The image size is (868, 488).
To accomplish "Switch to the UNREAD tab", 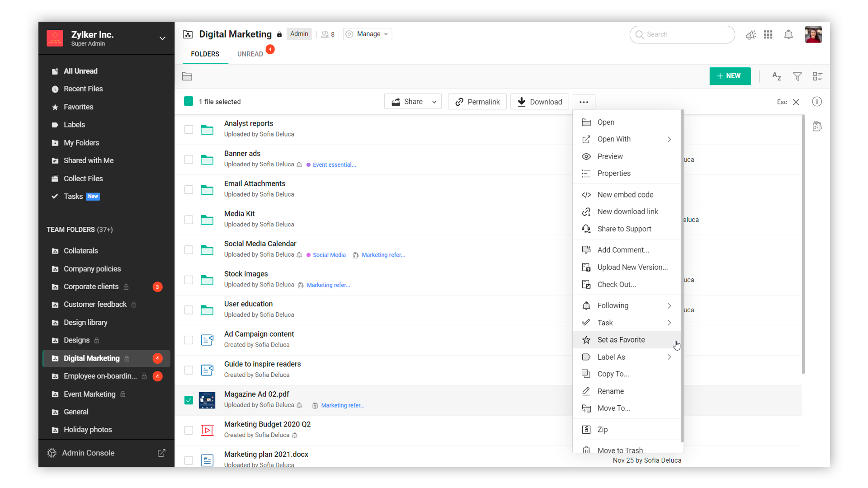I will click(250, 54).
